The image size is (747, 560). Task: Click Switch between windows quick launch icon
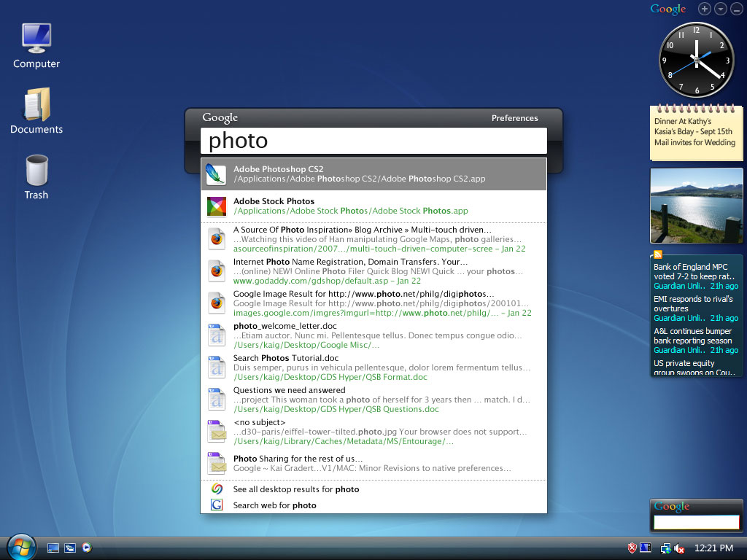[x=70, y=548]
